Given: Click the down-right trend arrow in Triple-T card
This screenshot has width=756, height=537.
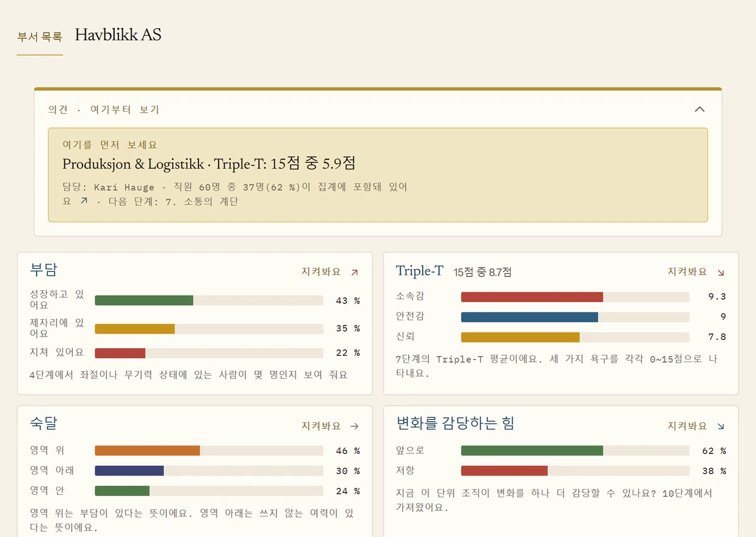Looking at the screenshot, I should (x=721, y=273).
